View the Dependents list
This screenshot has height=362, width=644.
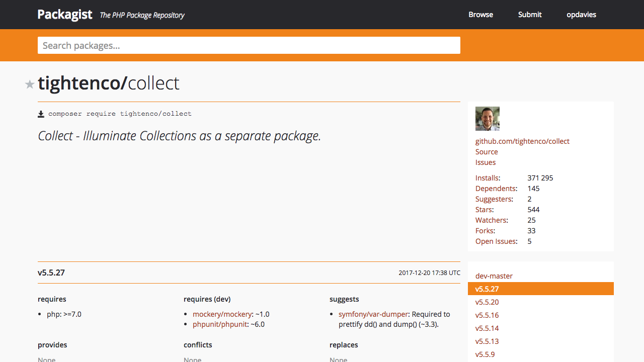coord(495,189)
